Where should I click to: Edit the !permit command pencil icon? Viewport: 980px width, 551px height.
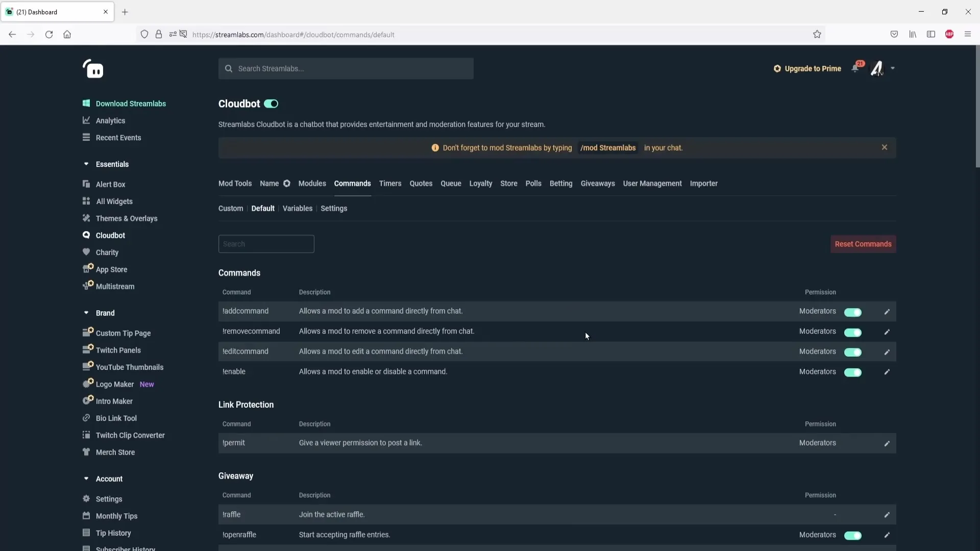tap(887, 443)
